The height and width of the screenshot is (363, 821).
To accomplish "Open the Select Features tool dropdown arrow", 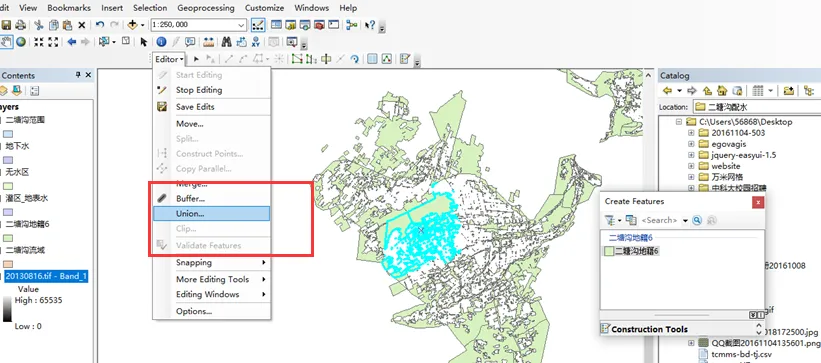I will [x=114, y=42].
